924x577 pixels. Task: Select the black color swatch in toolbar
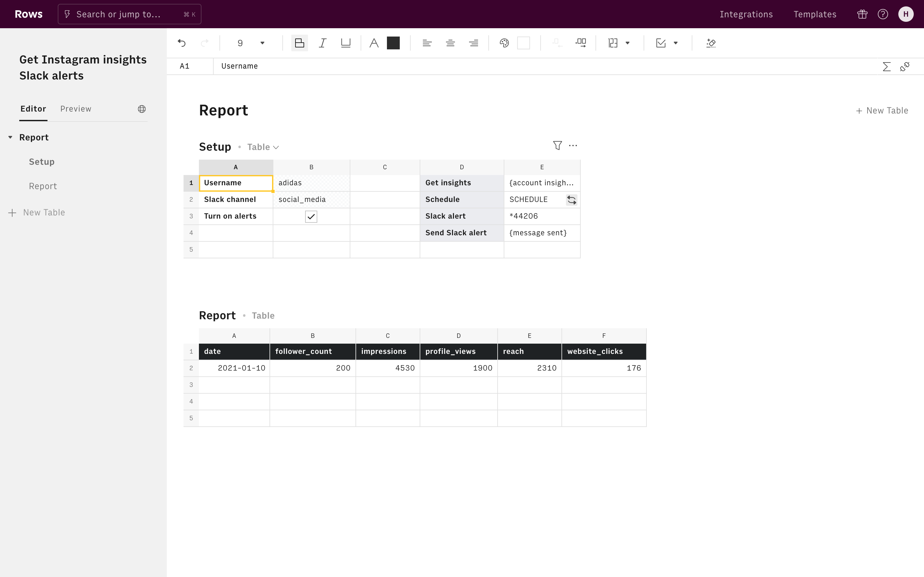[x=393, y=43]
